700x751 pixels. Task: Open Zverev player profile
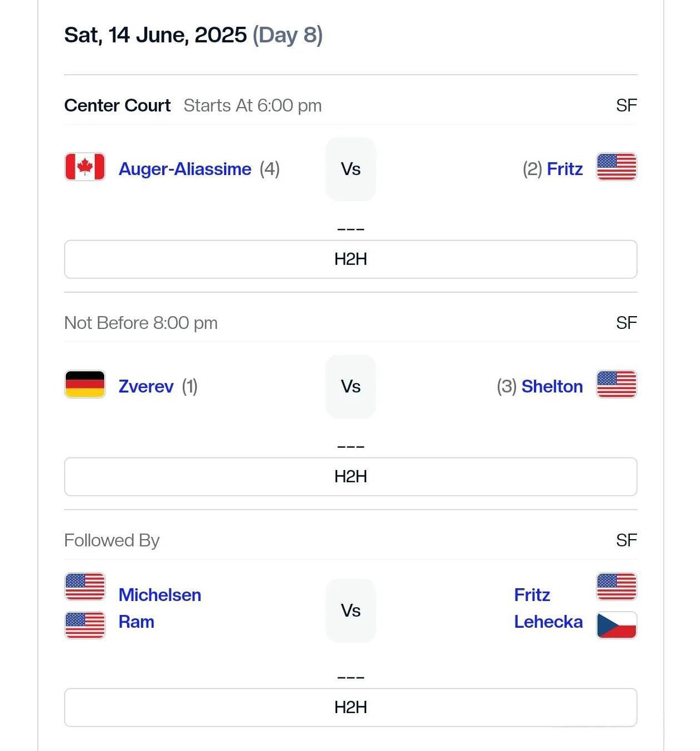pos(146,386)
